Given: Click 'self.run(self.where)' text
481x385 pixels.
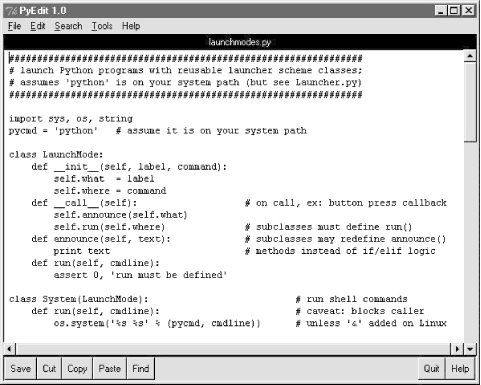Looking at the screenshot, I should 109,227.
